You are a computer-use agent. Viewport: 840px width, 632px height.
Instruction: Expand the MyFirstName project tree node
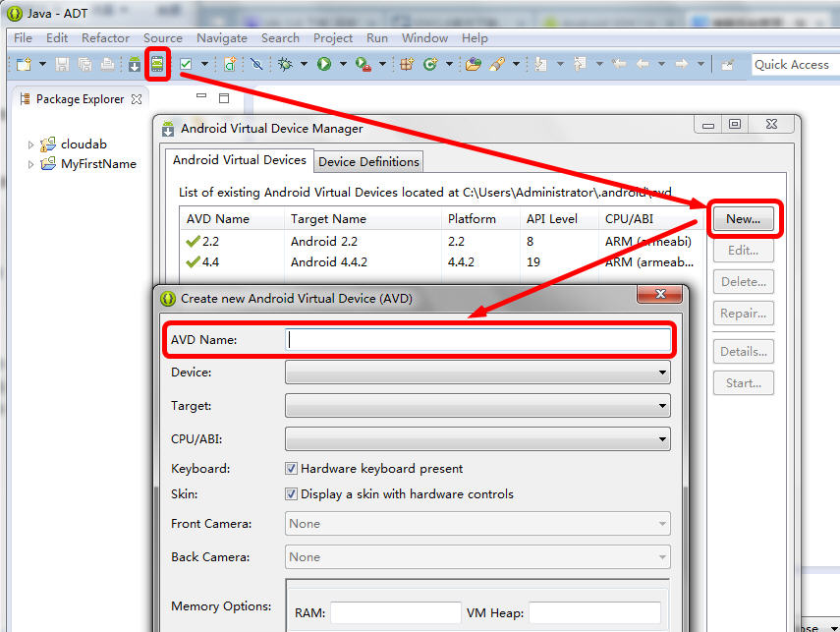point(30,164)
